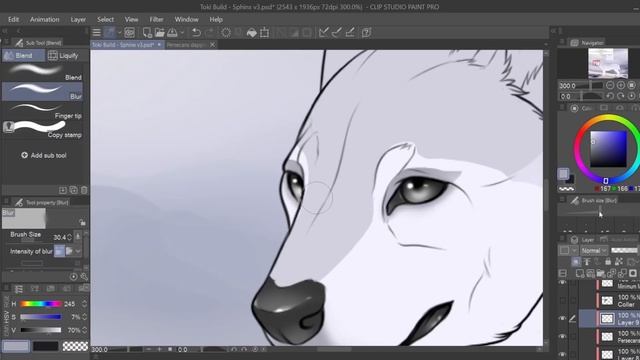Click New raster layer icon

point(580,273)
